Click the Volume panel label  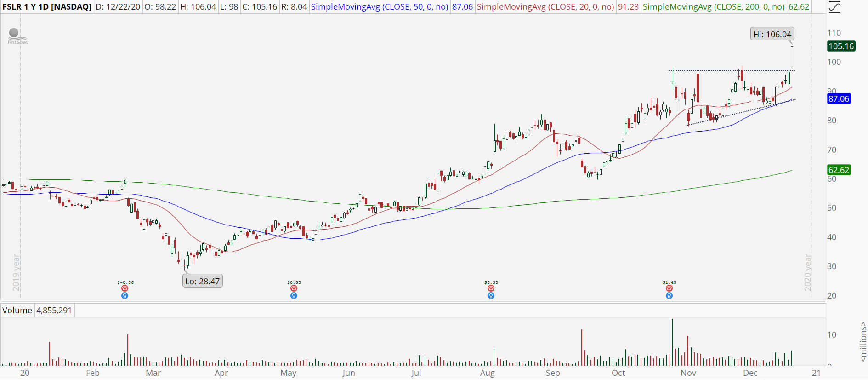click(x=17, y=311)
